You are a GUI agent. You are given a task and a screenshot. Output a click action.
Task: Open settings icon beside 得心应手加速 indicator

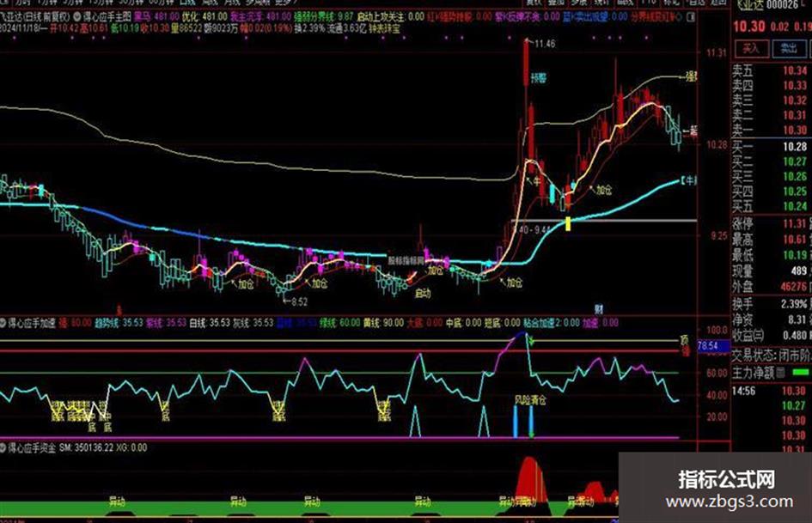pos(3,323)
